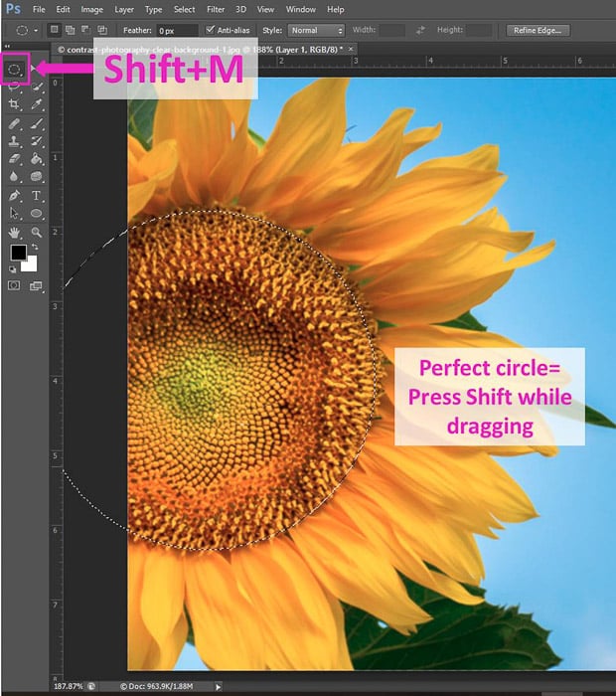The width and height of the screenshot is (616, 696).
Task: Collapse the tools panel with double arrows
Action: [8, 46]
